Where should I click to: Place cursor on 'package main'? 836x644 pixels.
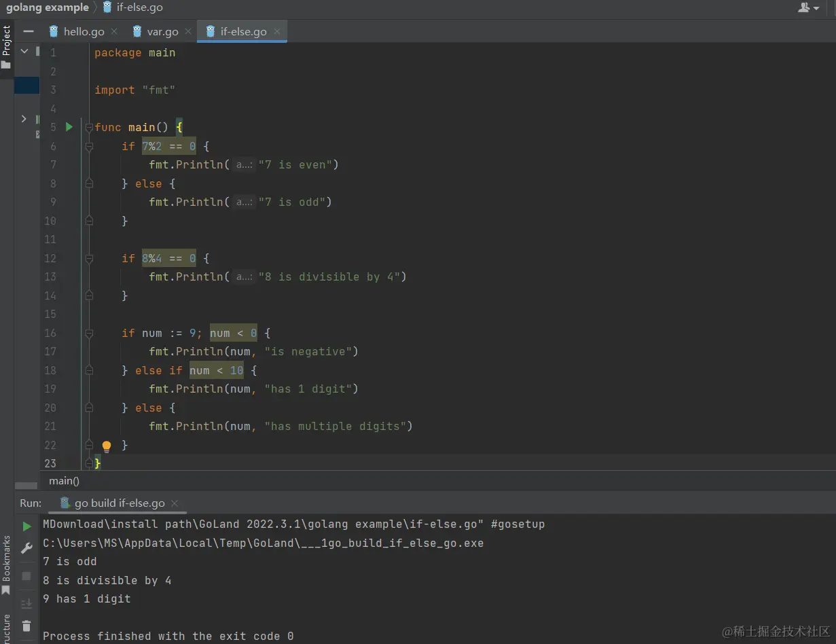pos(135,52)
